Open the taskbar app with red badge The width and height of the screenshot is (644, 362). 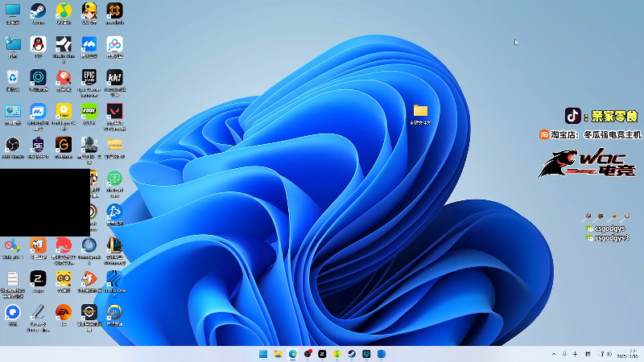point(308,354)
